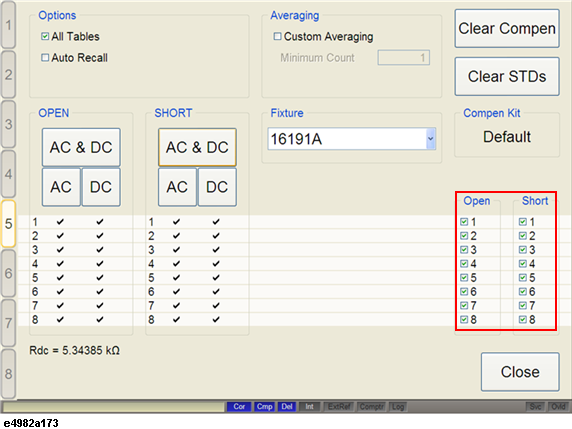Uncheck Short table 3 checkbox
The height and width of the screenshot is (429, 572).
(x=523, y=250)
